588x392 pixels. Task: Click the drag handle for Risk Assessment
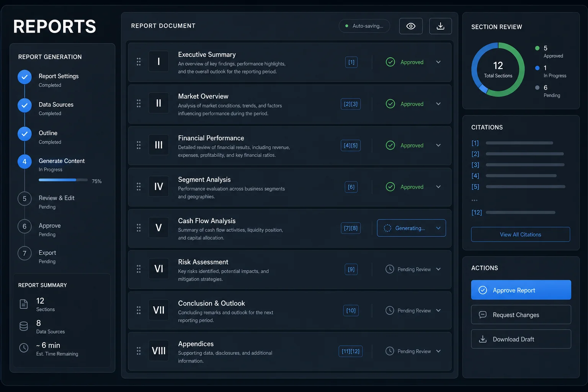pos(139,269)
